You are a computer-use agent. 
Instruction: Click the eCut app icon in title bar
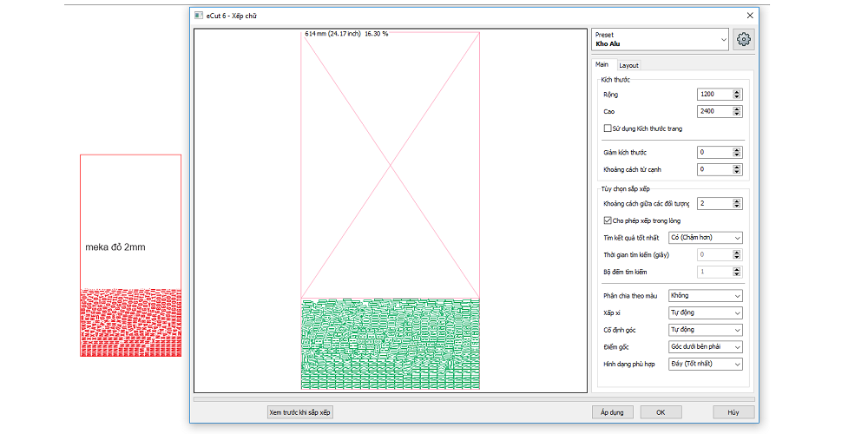pos(198,16)
